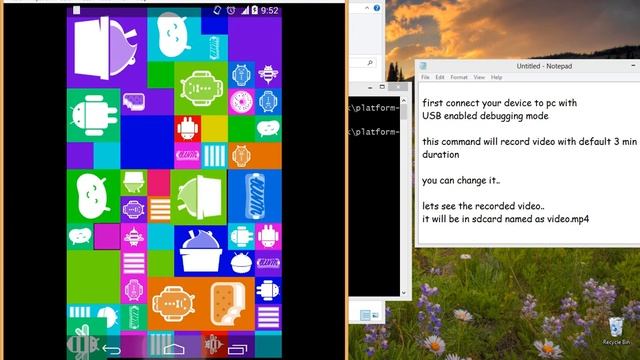640x360 pixels.
Task: Click the word 'duration' in Notepad
Action: click(441, 155)
